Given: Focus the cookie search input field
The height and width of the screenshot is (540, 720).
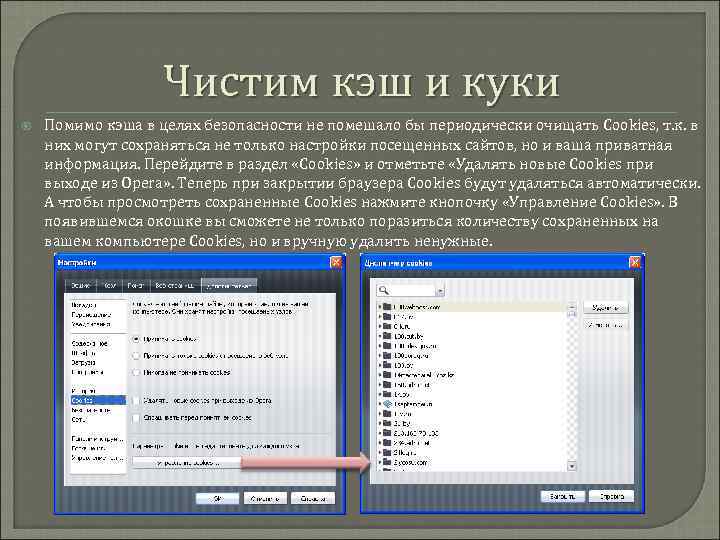Looking at the screenshot, I should pos(412,291).
